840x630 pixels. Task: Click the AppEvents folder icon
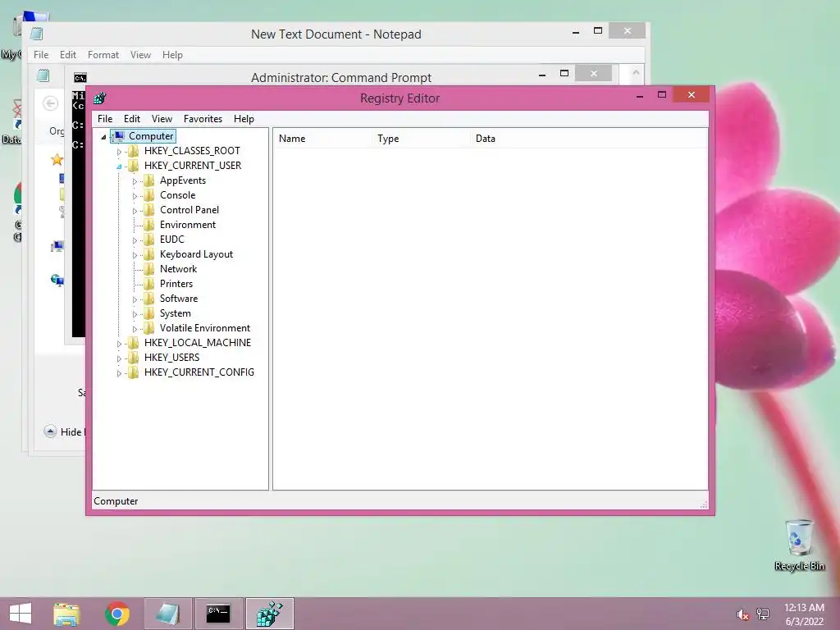point(149,180)
